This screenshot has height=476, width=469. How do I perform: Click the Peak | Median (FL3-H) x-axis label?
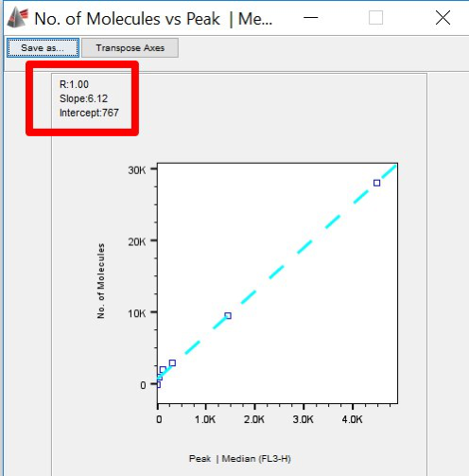[240, 458]
